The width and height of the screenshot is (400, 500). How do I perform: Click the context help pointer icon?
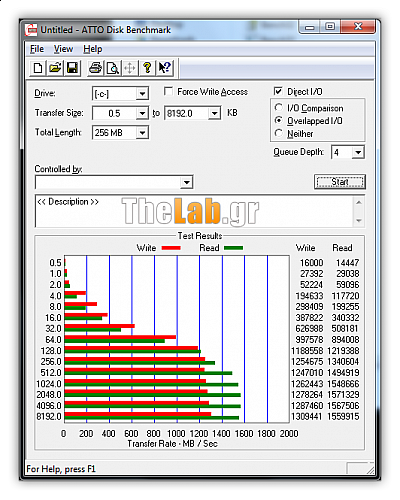tap(164, 68)
